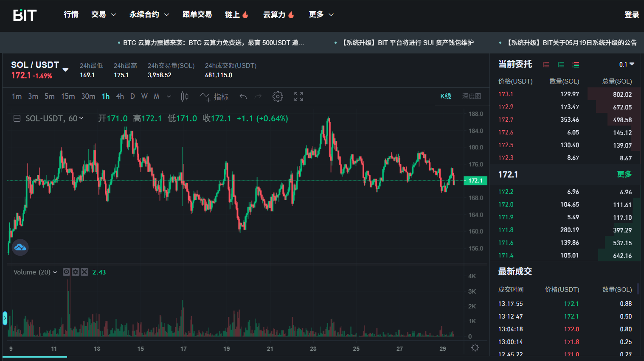644x361 pixels.
Task: Toggle Volume indicator visibility eye
Action: click(67, 272)
